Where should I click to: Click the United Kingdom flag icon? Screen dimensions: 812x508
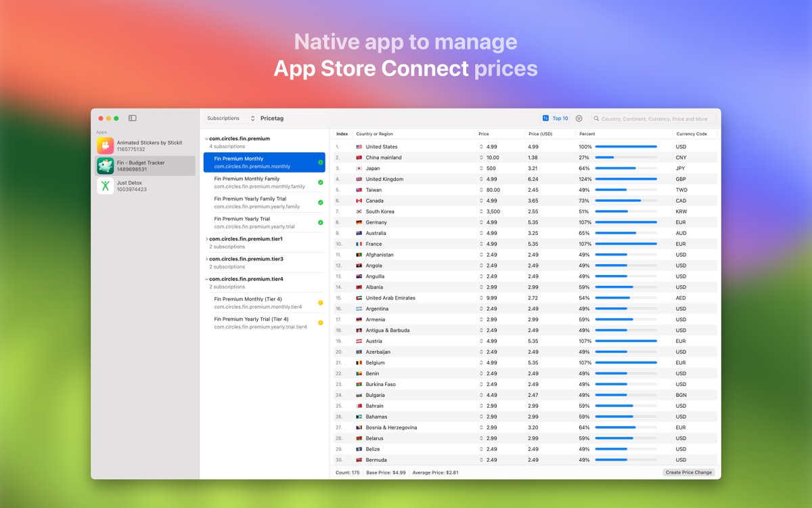(x=359, y=179)
